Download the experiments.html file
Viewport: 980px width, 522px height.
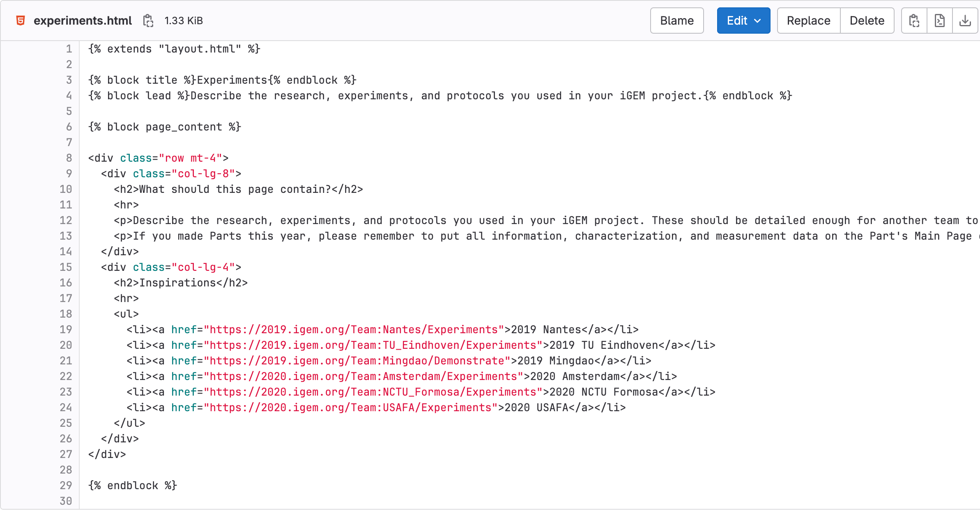coord(965,20)
